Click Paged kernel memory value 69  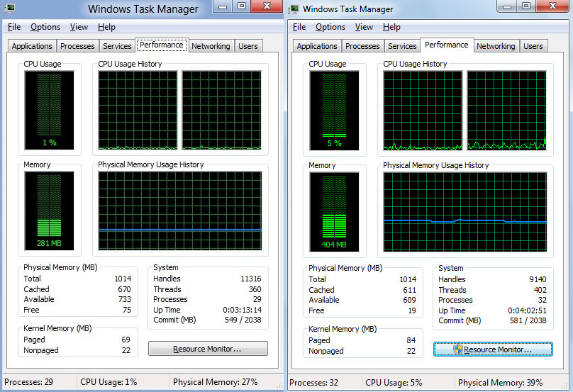[126, 340]
